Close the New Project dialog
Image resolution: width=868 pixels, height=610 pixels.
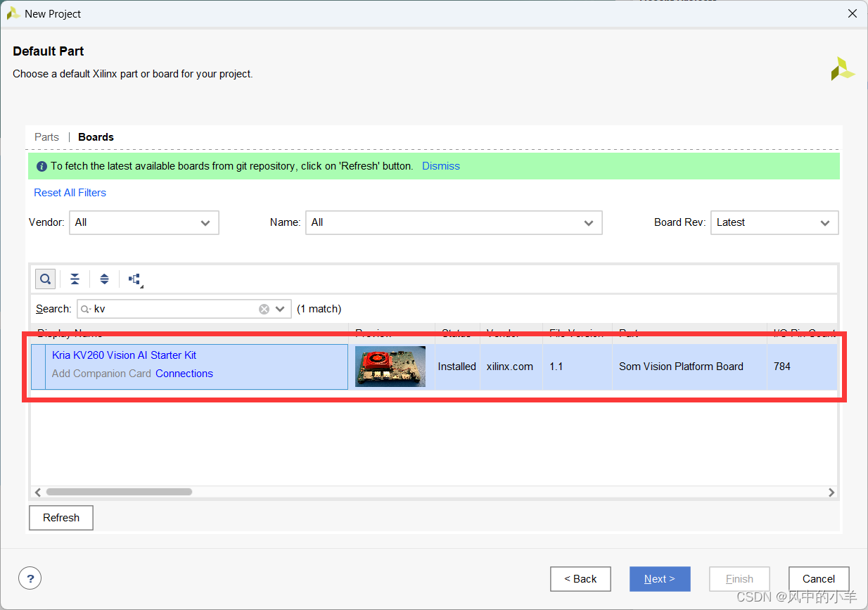tap(852, 13)
